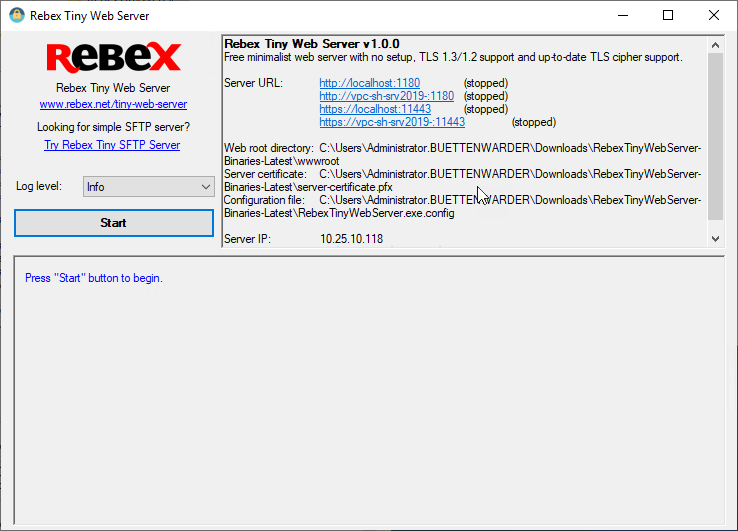738x531 pixels.
Task: Open the http://vpc-sh-srv2019-:1180 link
Action: (x=386, y=96)
